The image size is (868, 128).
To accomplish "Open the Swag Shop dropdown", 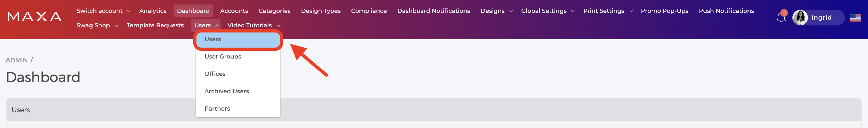I will pyautogui.click(x=97, y=25).
